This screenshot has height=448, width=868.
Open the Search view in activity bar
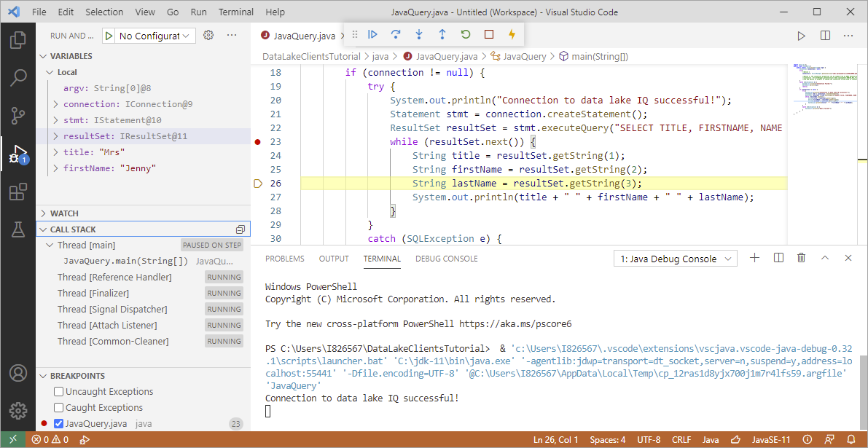[x=17, y=78]
